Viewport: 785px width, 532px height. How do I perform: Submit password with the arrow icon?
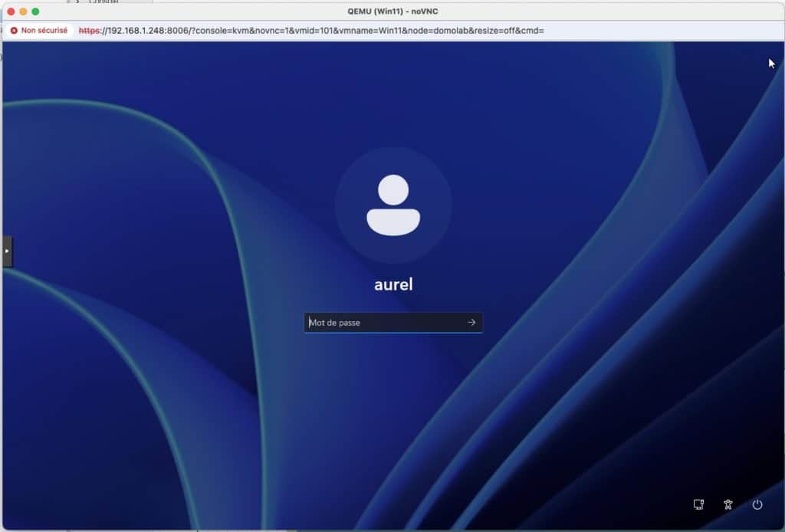click(x=471, y=323)
